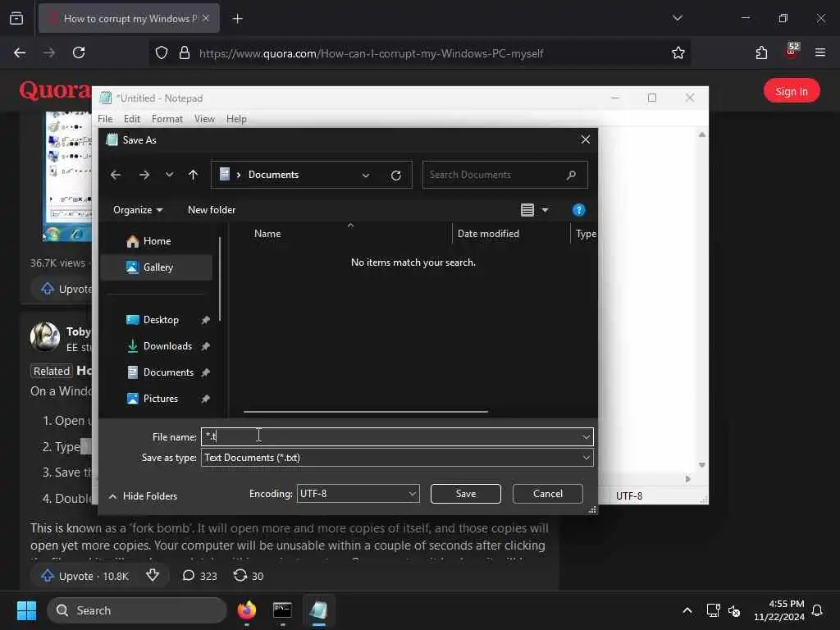Upvote the answer with 10.8K upvotes
This screenshot has height=630, width=840.
(85, 576)
